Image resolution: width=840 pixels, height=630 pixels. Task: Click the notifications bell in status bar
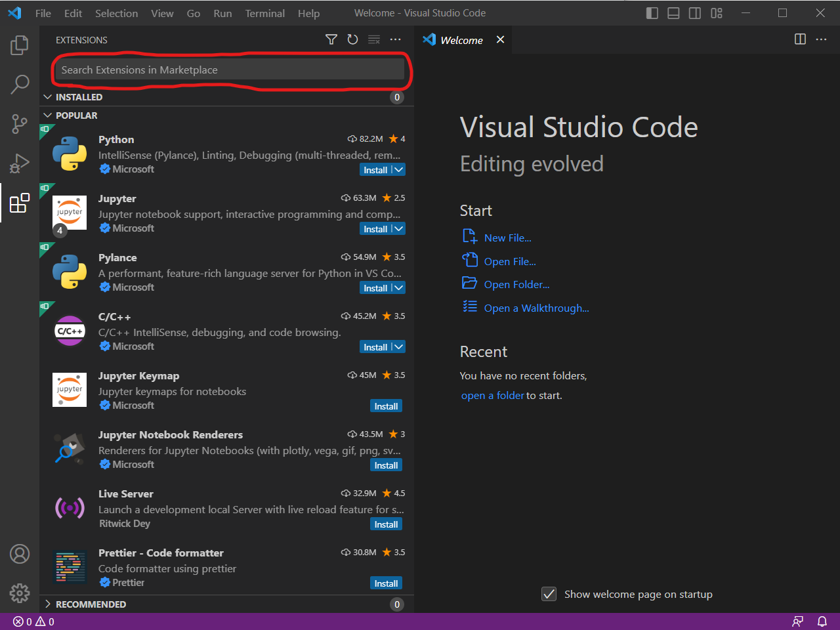(x=822, y=621)
